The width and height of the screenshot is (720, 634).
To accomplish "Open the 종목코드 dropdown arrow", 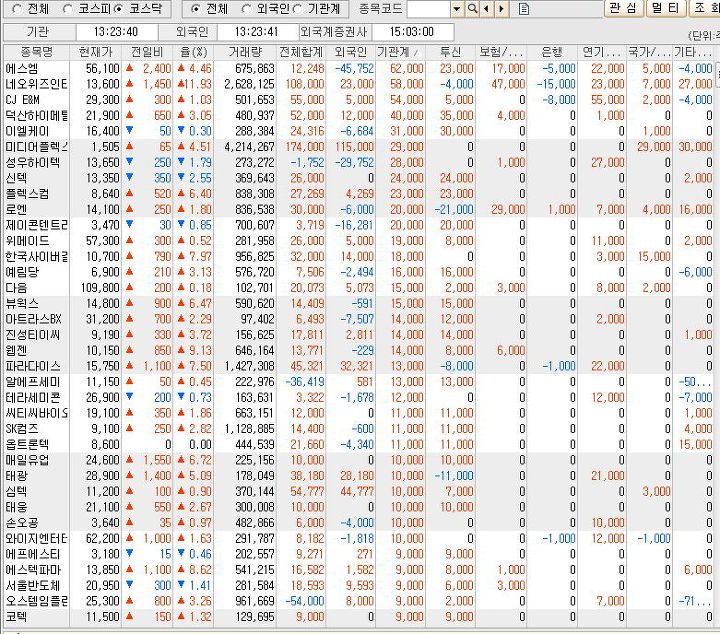I will click(457, 9).
